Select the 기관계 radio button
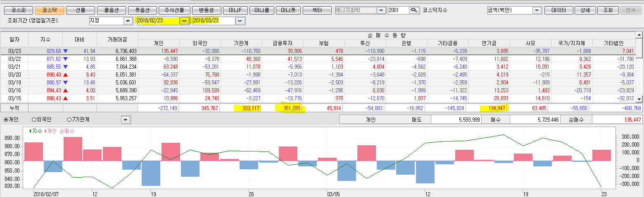644x197 pixels. pyautogui.click(x=69, y=120)
